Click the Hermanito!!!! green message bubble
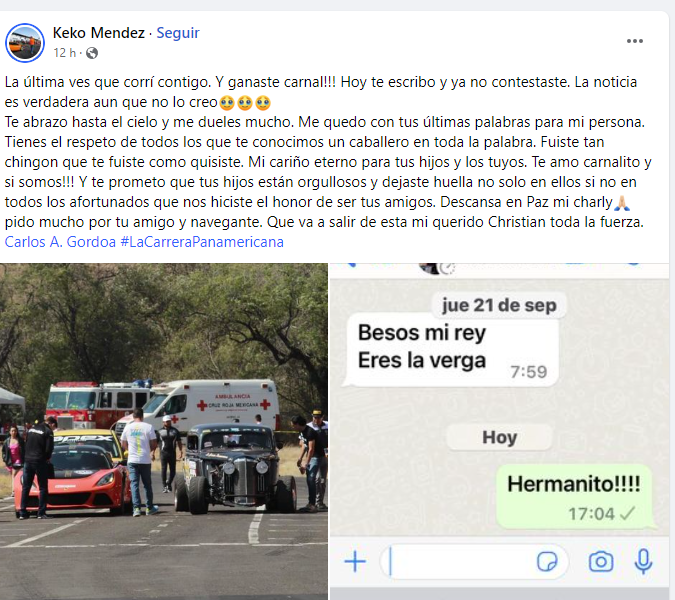675x600 pixels. click(574, 497)
